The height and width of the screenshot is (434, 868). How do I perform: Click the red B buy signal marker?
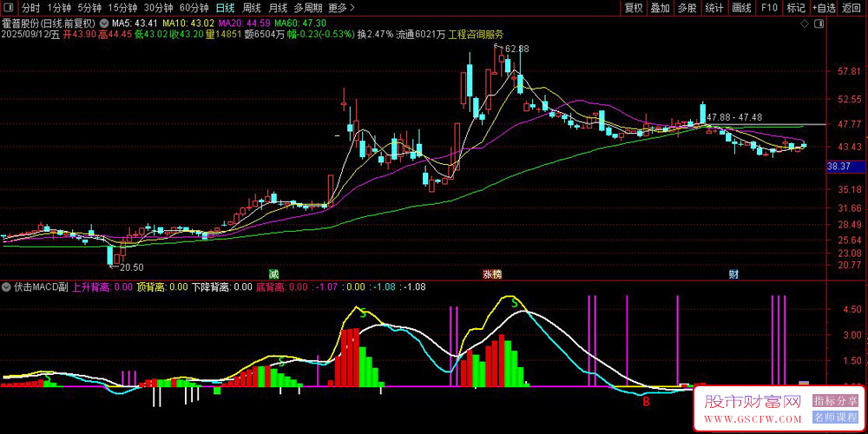tap(646, 403)
